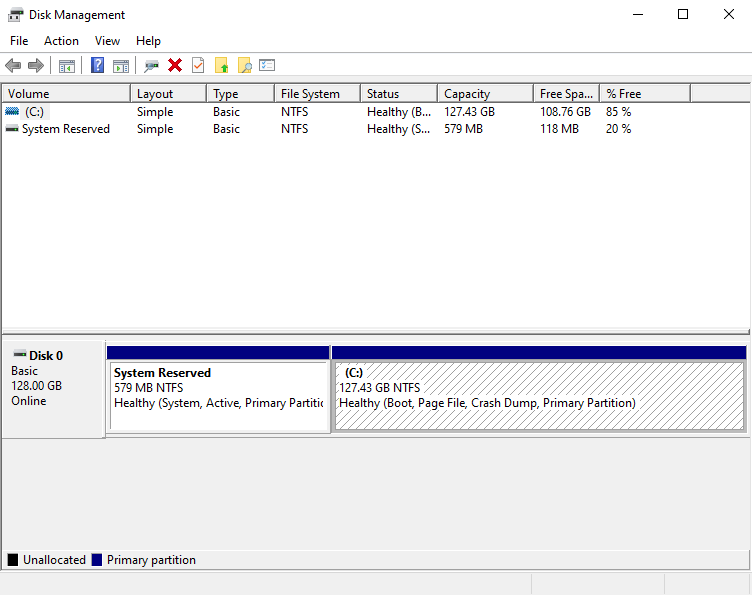Click the yellow folder with green arrow icon
Viewport: 752px width, 595px height.
click(221, 65)
